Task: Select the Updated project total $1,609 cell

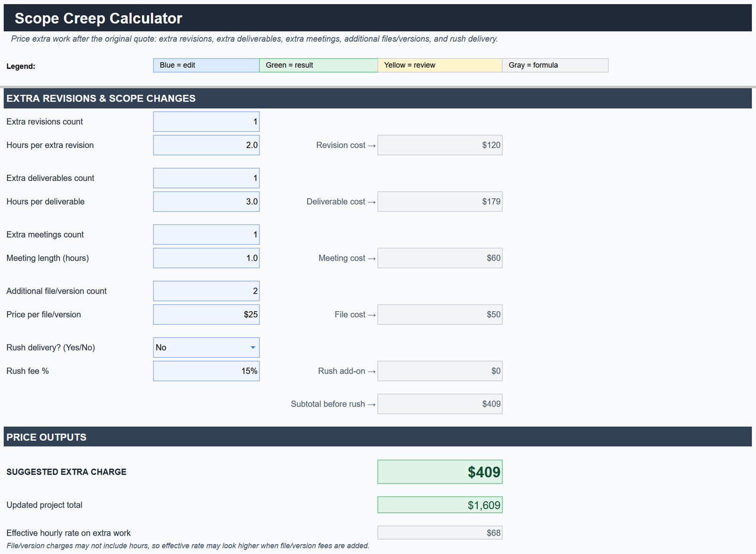Action: [440, 505]
